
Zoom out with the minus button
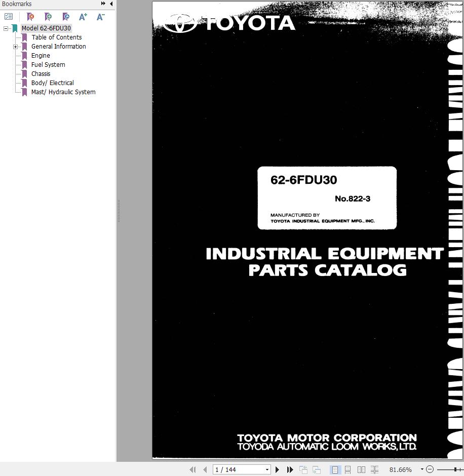click(430, 469)
